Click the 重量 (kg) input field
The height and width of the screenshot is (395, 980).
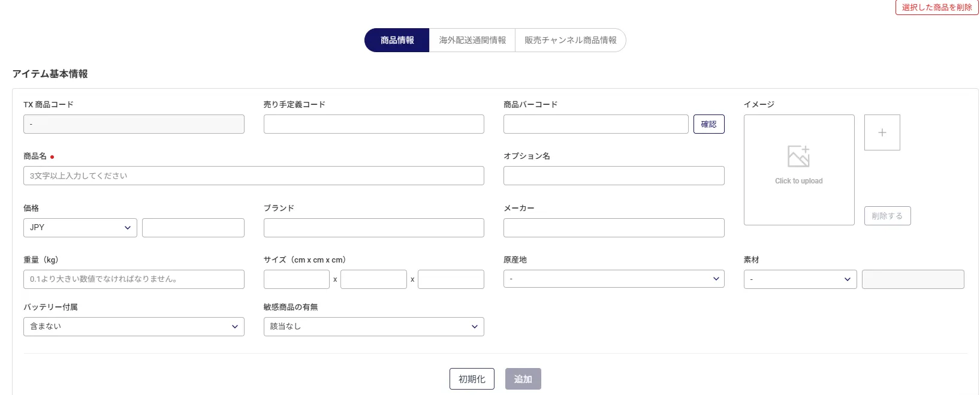click(134, 279)
